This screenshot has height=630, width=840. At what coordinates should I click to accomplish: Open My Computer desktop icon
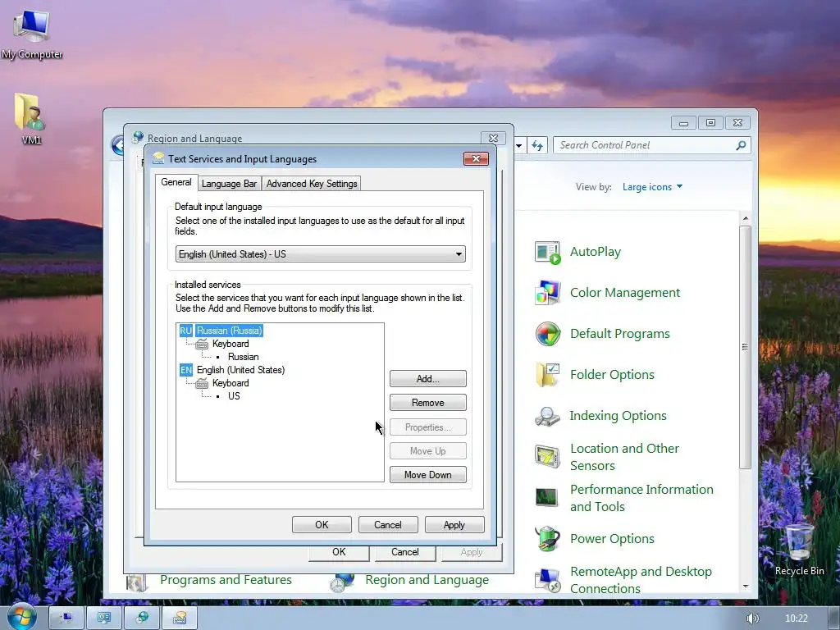32,34
